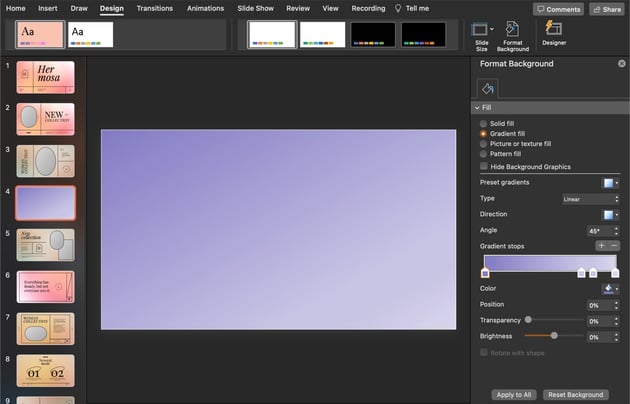Choose Picture or texture fill option
Viewport: 630px width, 404px height.
(484, 143)
